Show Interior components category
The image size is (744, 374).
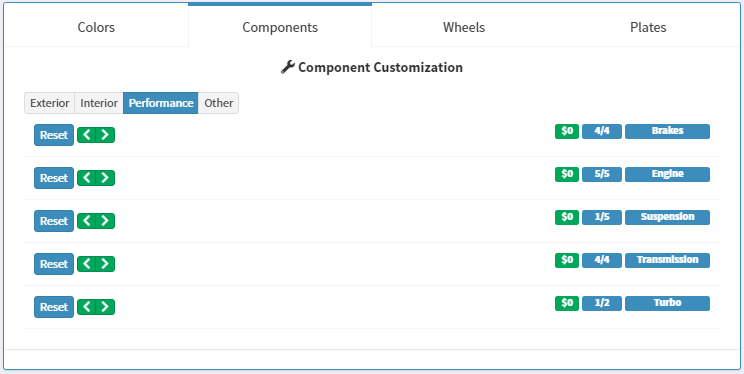(99, 103)
